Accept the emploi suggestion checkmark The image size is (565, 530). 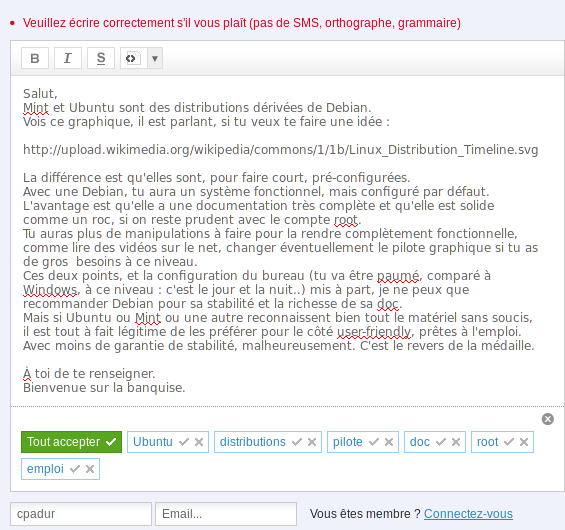[x=75, y=469]
